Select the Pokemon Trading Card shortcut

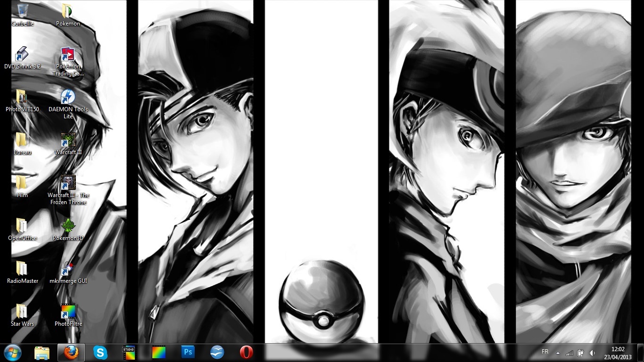point(68,61)
